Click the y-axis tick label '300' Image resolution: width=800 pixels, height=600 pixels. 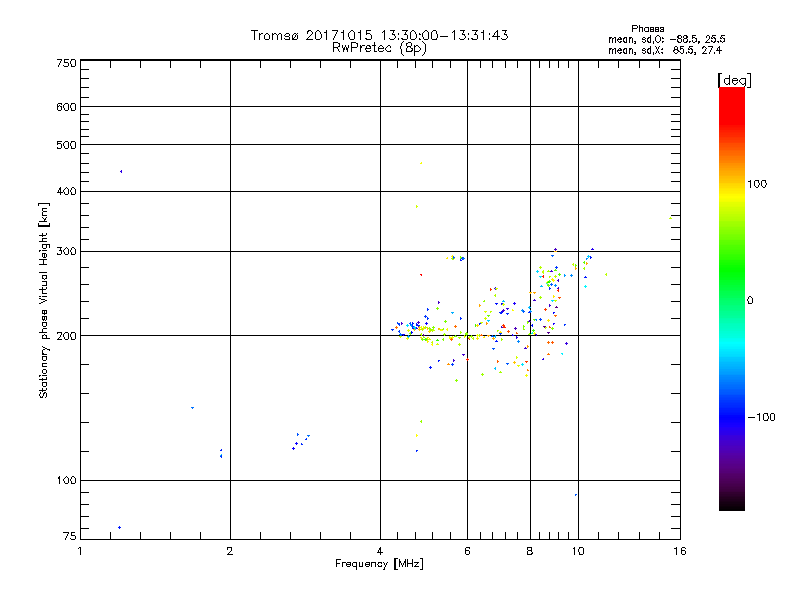pyautogui.click(x=67, y=251)
